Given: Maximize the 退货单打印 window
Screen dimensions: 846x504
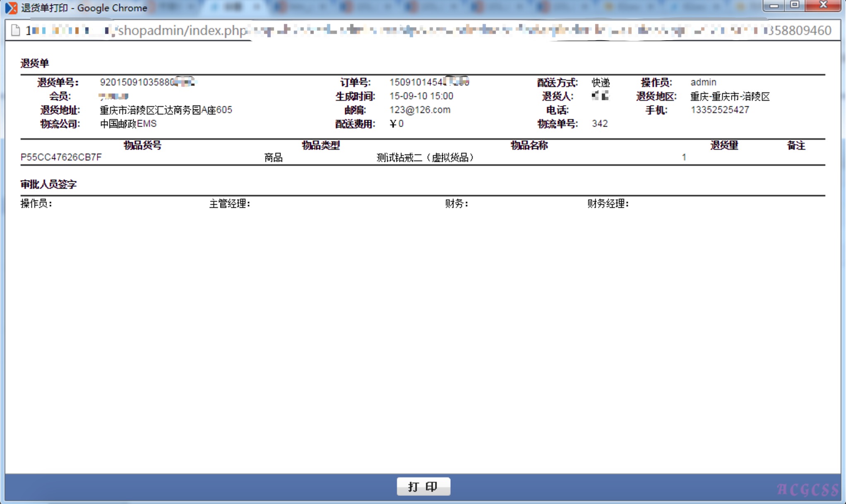Looking at the screenshot, I should coord(795,5).
